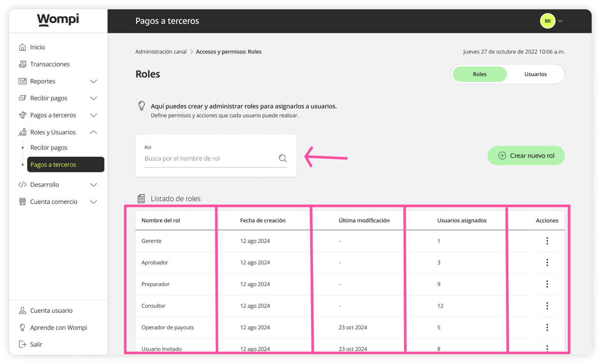Click the Aprende con Wompi lightbulb icon

pos(23,327)
